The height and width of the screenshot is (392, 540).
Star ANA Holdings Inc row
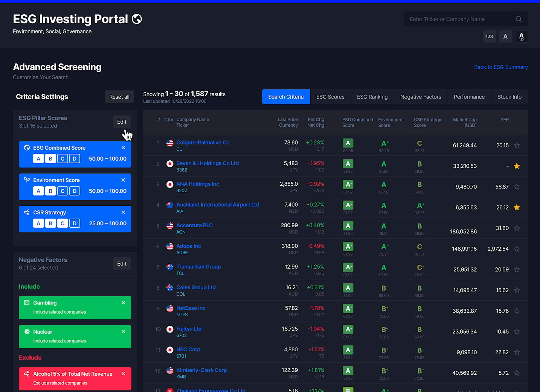coord(517,187)
